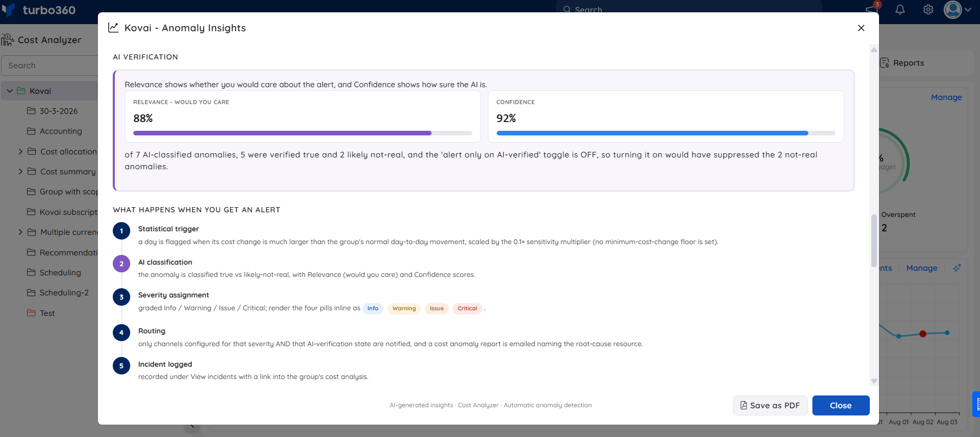Click the AI sparkle insights icon beside Manage
The width and height of the screenshot is (980, 437).
(x=957, y=268)
